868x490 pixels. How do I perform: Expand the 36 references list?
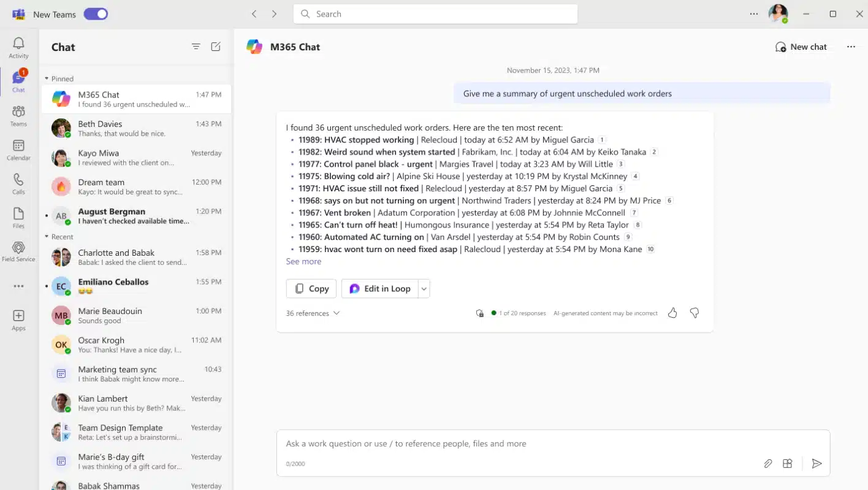(x=313, y=313)
